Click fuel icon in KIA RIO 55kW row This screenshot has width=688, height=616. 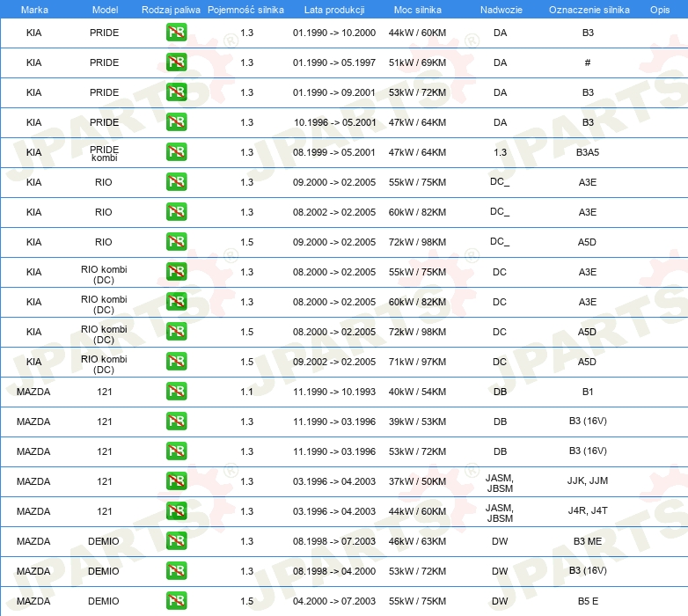(176, 182)
